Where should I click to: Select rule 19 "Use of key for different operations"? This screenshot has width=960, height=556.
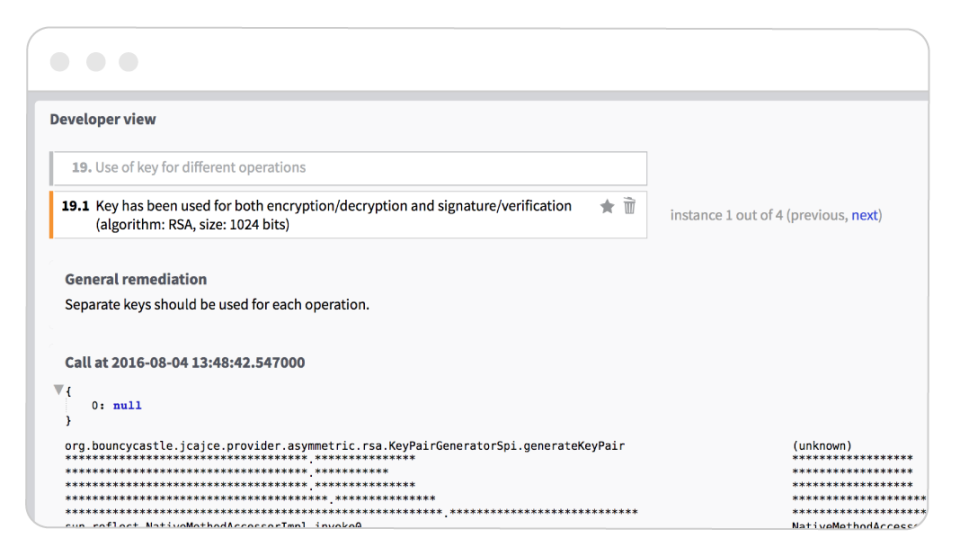click(348, 168)
